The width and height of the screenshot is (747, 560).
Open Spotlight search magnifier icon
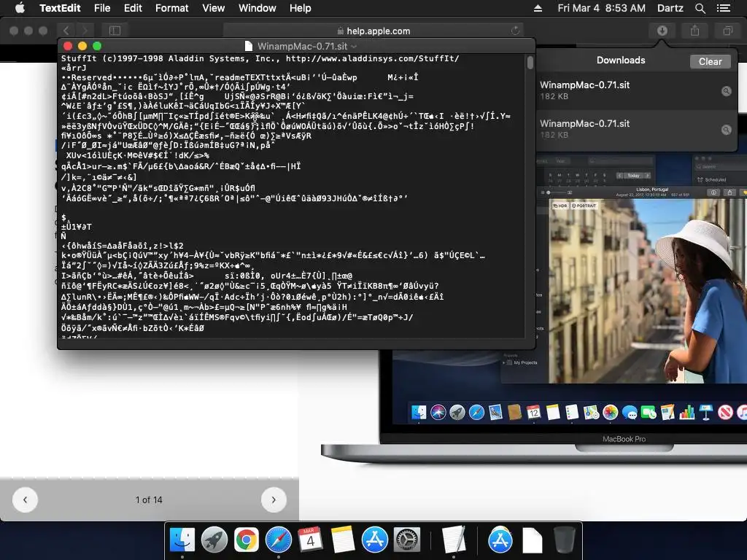coord(700,8)
